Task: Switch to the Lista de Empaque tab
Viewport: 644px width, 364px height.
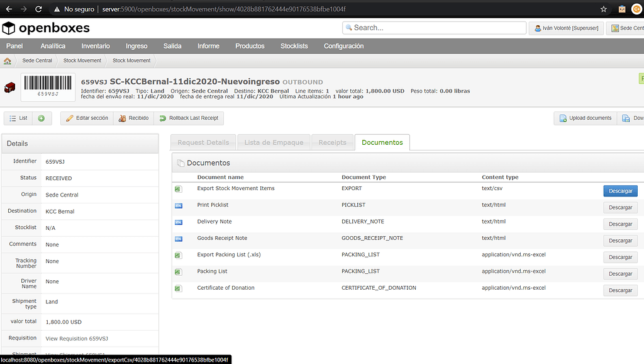Action: pos(274,142)
